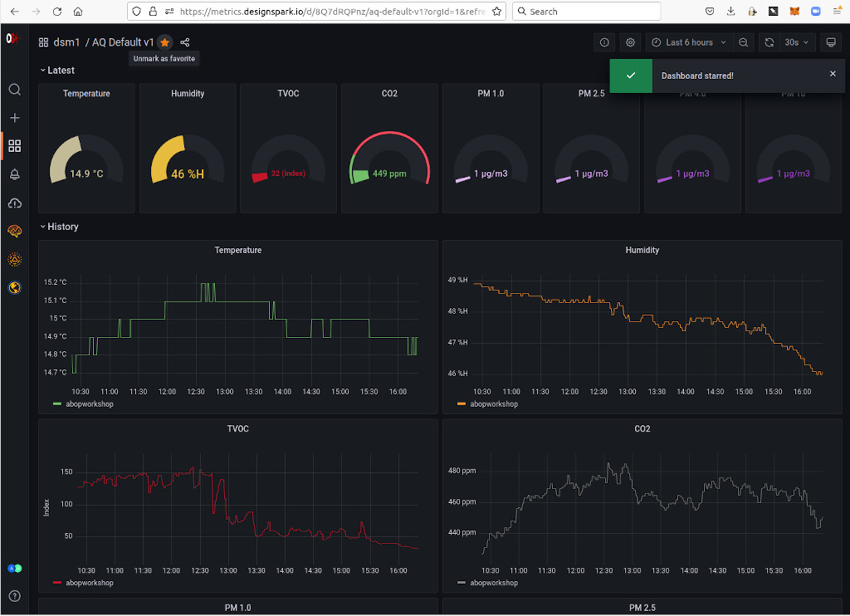Toggle abopworkshop series in Temperature legend

(90, 404)
